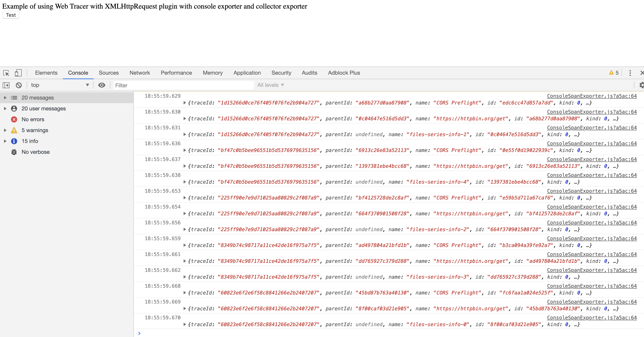Switch to the Network tab

140,73
